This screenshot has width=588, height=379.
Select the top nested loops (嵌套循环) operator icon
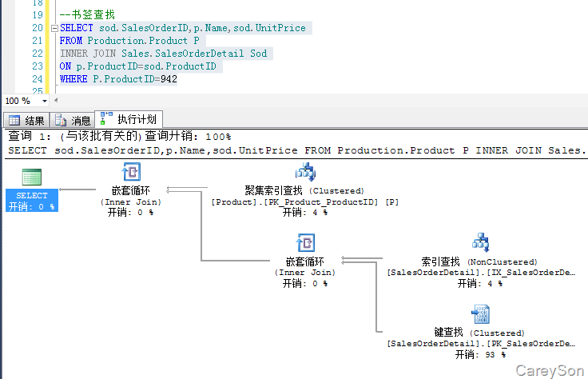tap(130, 172)
